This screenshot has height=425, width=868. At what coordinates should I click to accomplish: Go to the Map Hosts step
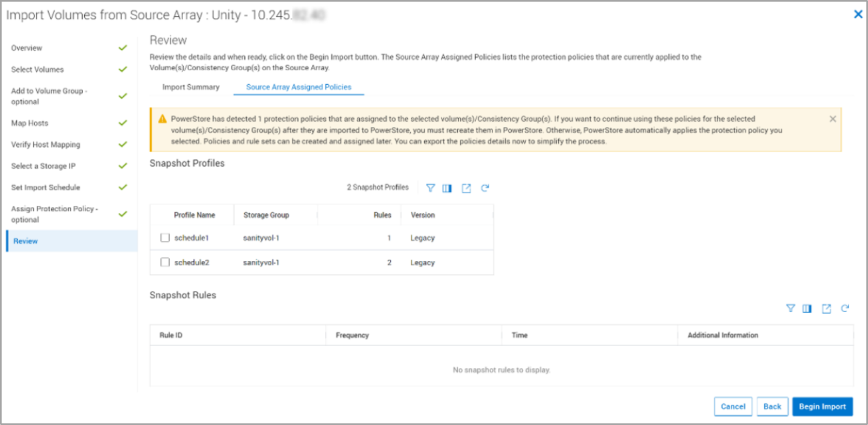coord(30,123)
